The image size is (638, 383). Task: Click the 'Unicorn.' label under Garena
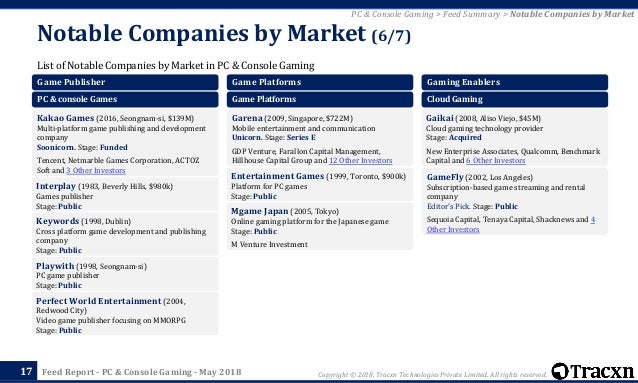(247, 138)
